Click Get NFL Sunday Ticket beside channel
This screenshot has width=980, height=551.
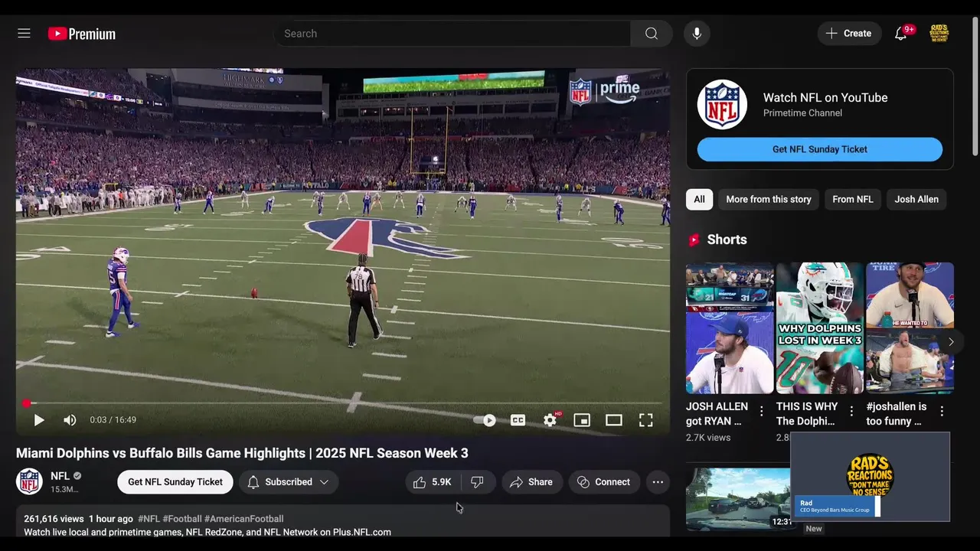175,482
